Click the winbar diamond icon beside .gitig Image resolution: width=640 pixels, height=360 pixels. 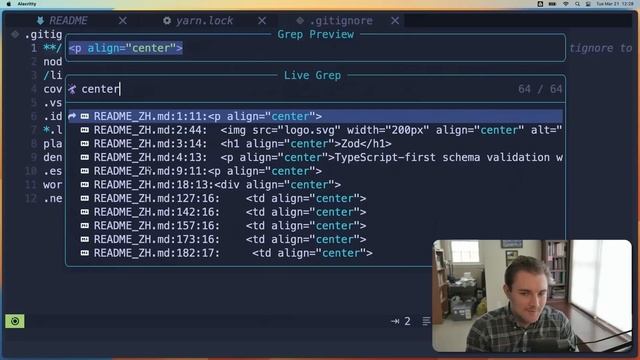coord(15,34)
